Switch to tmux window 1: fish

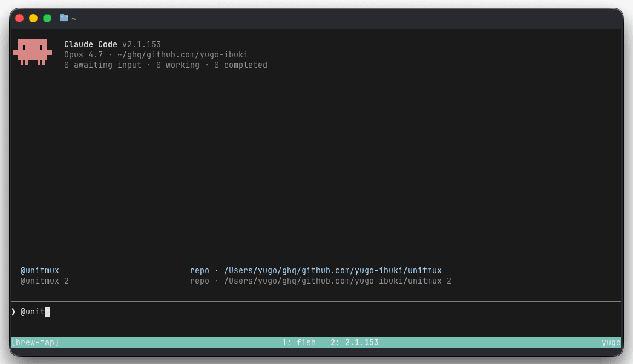[299, 343]
